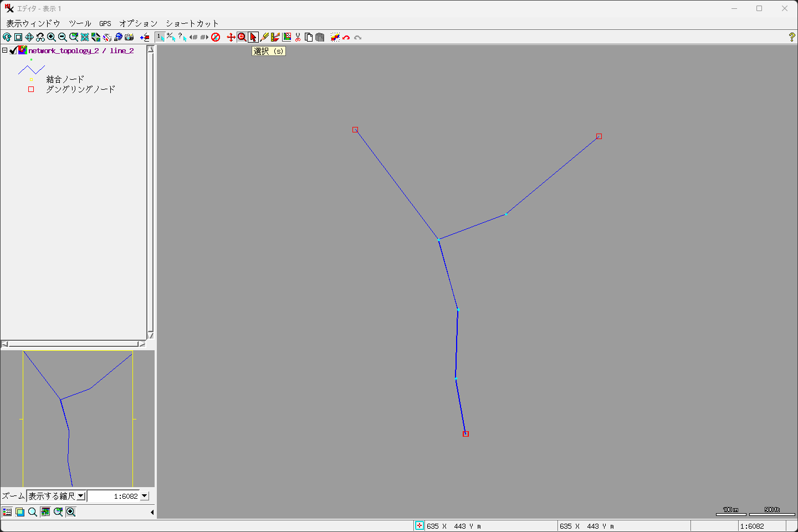
Task: Toggle visibility checkmark for network_topology_2 layer
Action: point(13,50)
